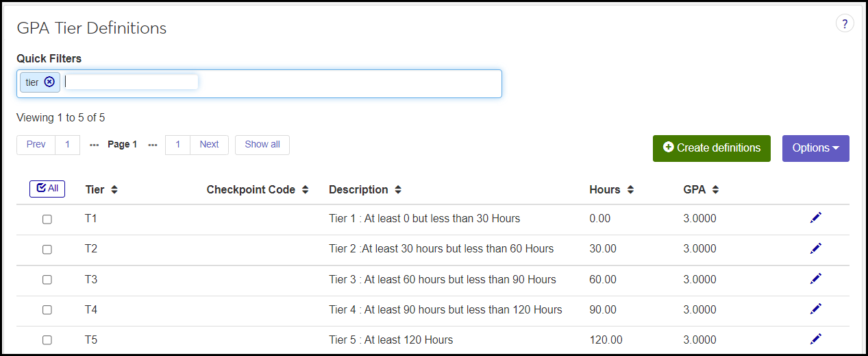Screen dimensions: 868x356
Task: Remove the 'tier' quick filter tag
Action: [49, 82]
